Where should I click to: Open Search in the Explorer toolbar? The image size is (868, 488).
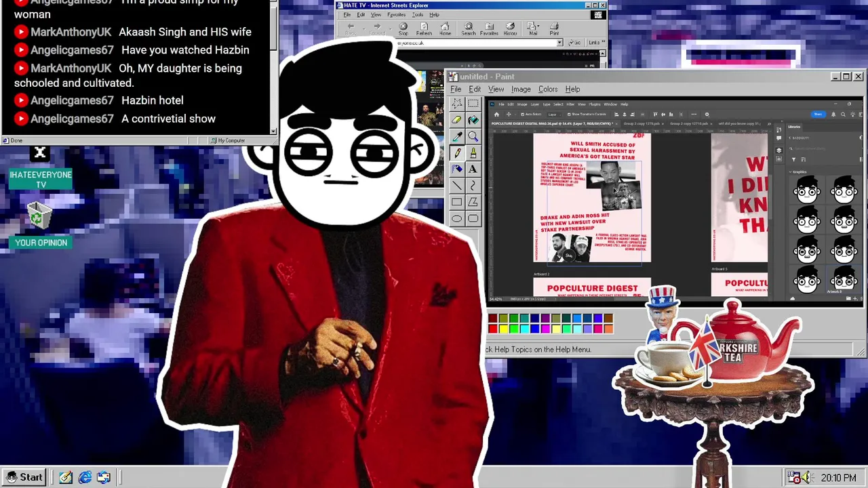pyautogui.click(x=469, y=29)
